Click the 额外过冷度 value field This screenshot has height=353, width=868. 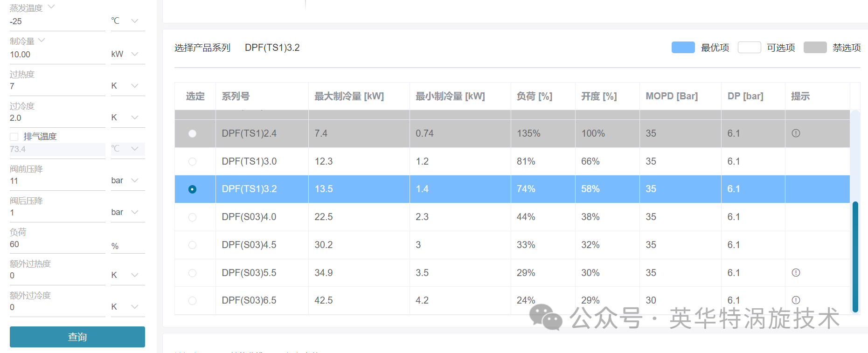click(x=57, y=307)
